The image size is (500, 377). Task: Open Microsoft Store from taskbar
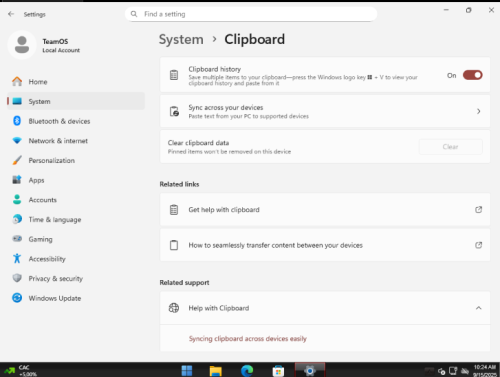click(278, 371)
